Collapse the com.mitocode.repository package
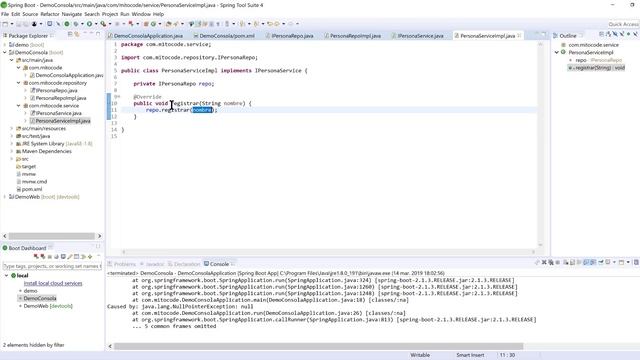The width and height of the screenshot is (640, 360). (x=18, y=83)
